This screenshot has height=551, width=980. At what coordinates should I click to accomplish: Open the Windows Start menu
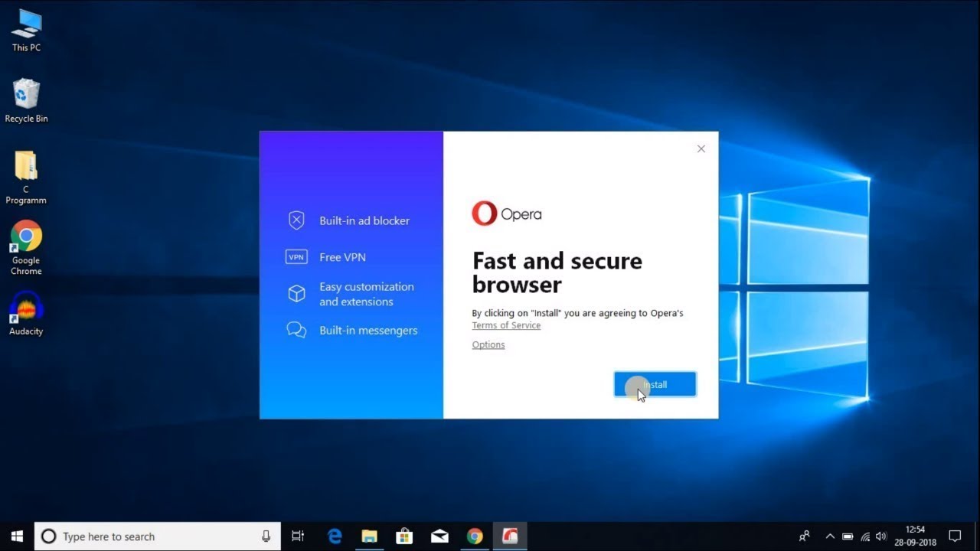coord(17,536)
